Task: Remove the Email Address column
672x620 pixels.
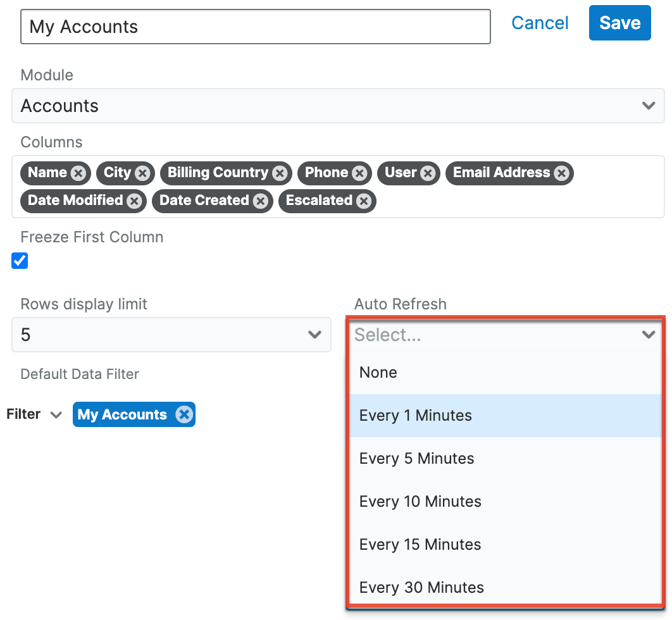Action: click(561, 173)
